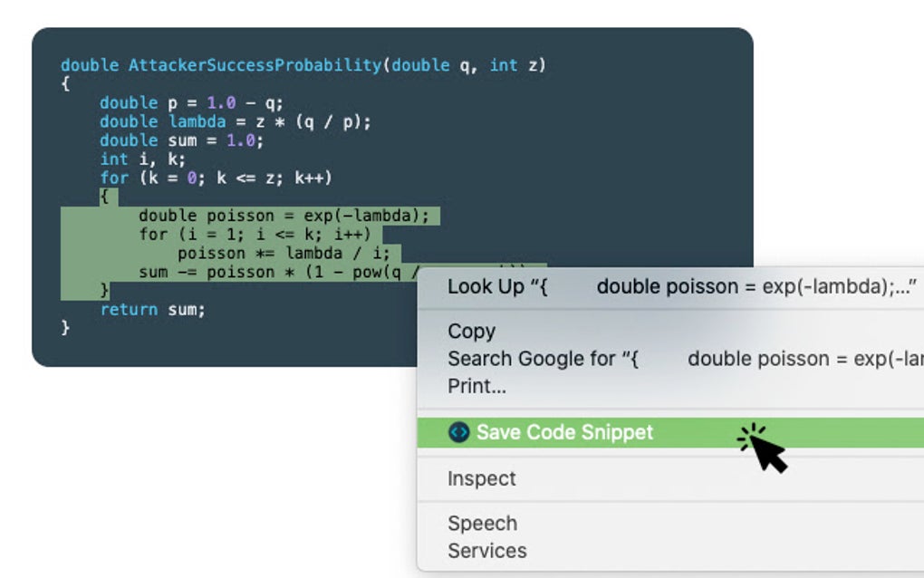Click the Save Code Snippet icon
The image size is (924, 578).
click(458, 432)
